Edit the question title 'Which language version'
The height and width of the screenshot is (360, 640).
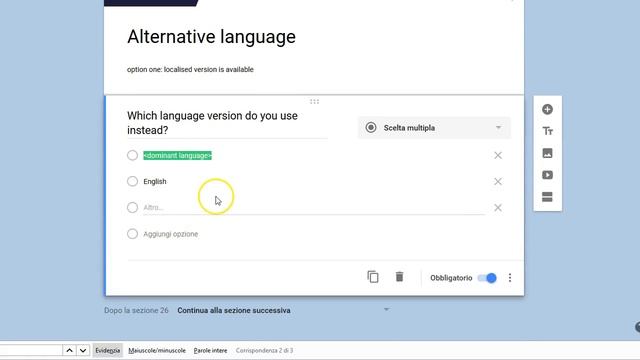click(x=227, y=123)
